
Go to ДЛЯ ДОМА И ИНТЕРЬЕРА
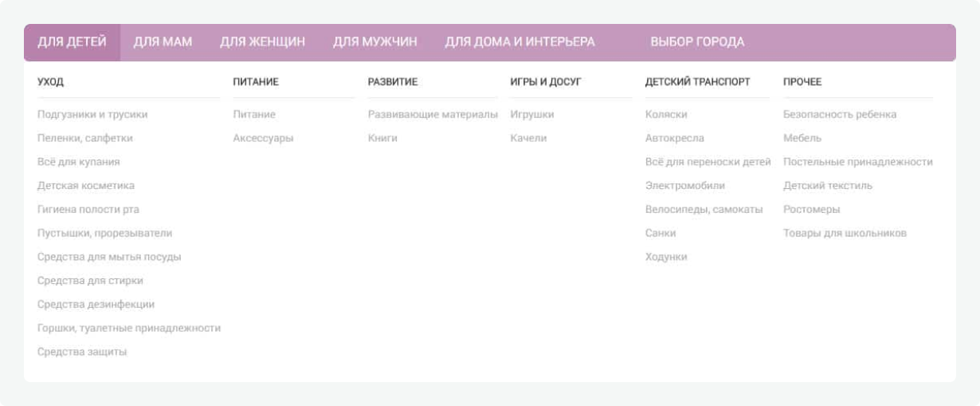tap(519, 42)
